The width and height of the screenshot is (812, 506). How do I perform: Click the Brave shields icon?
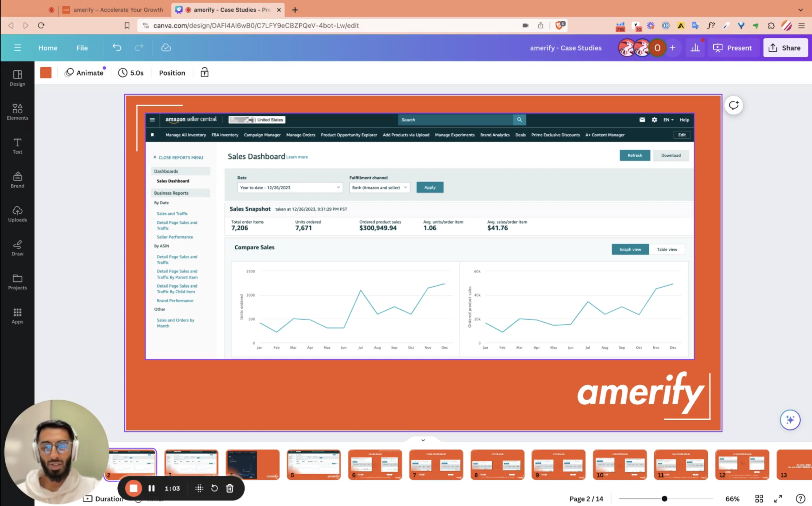pyautogui.click(x=560, y=25)
